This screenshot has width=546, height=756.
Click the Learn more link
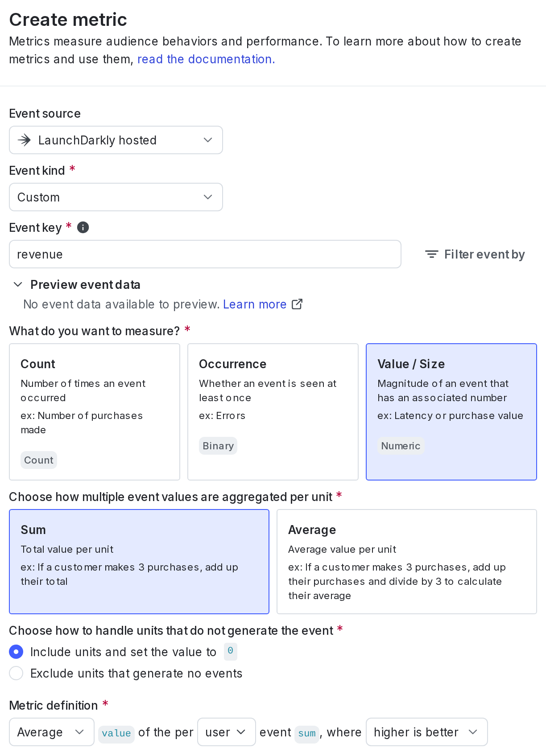pyautogui.click(x=255, y=304)
